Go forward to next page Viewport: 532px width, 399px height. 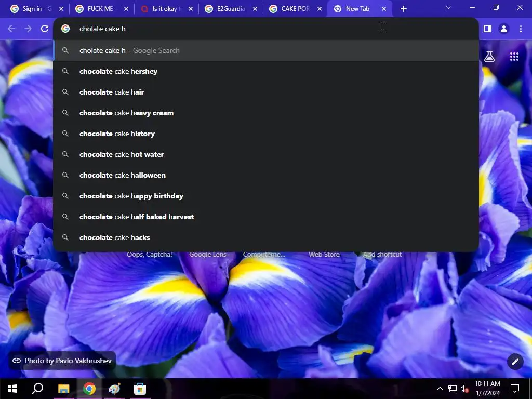point(28,29)
